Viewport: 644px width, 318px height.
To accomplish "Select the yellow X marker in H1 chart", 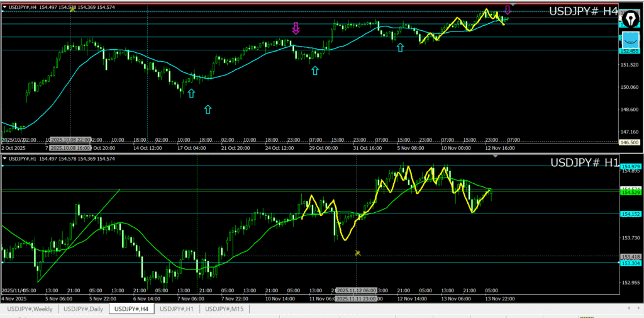I will tap(358, 253).
